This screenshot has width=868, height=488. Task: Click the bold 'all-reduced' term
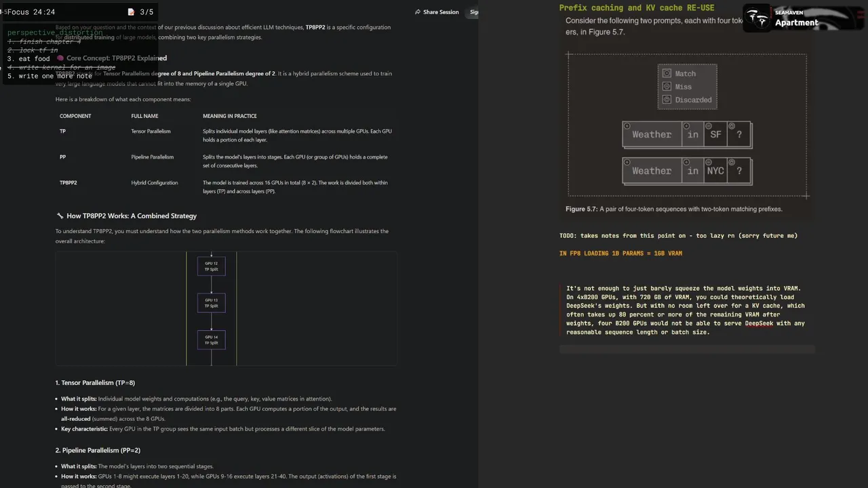point(75,419)
